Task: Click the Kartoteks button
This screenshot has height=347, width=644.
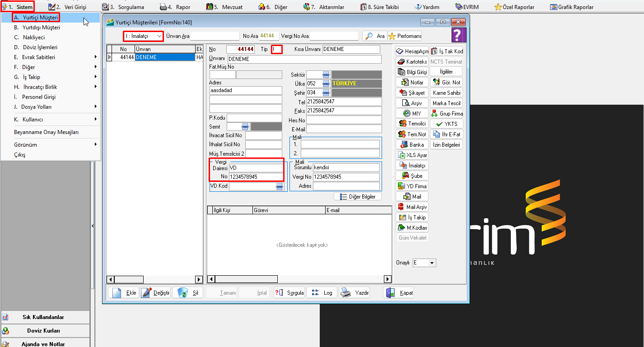Action: [x=412, y=61]
